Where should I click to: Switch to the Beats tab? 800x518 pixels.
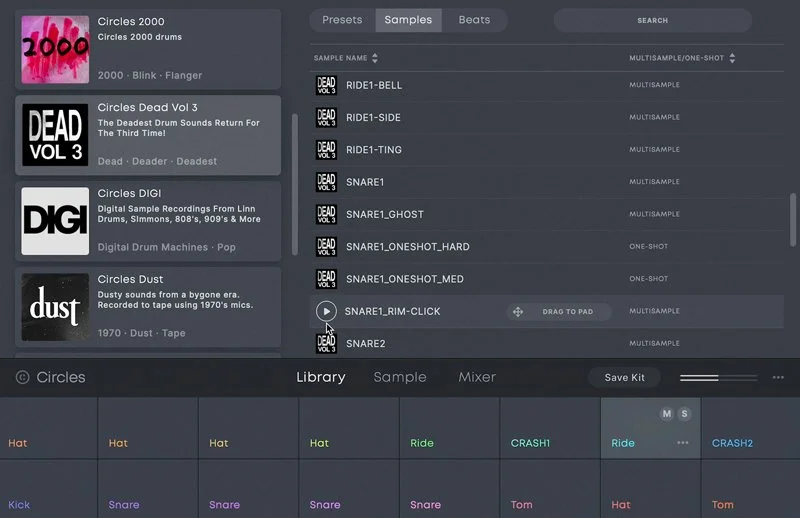pos(474,20)
